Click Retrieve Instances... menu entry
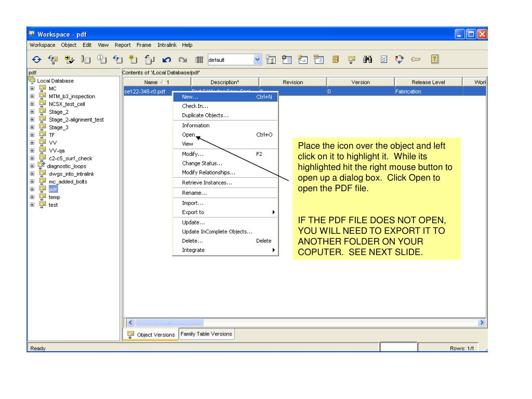The height and width of the screenshot is (399, 532). point(225,182)
